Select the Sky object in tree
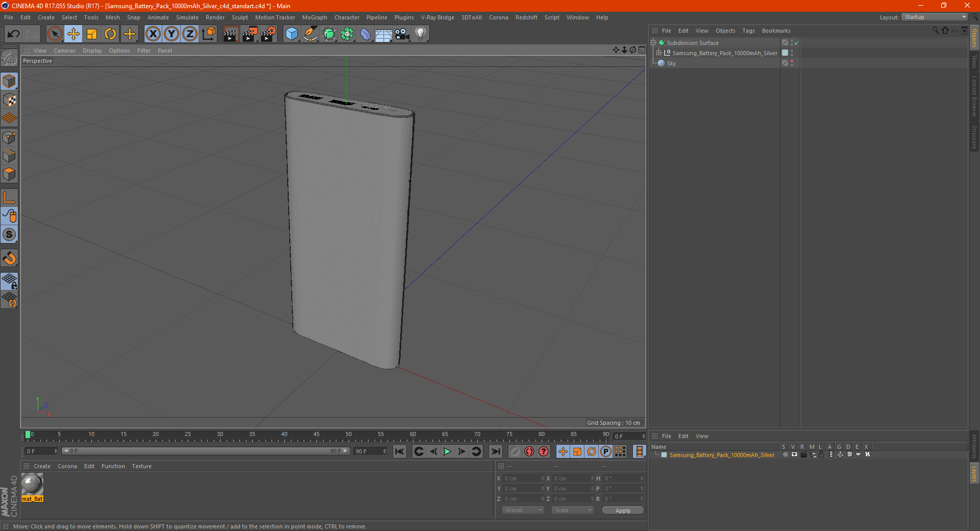This screenshot has height=531, width=980. 671,63
